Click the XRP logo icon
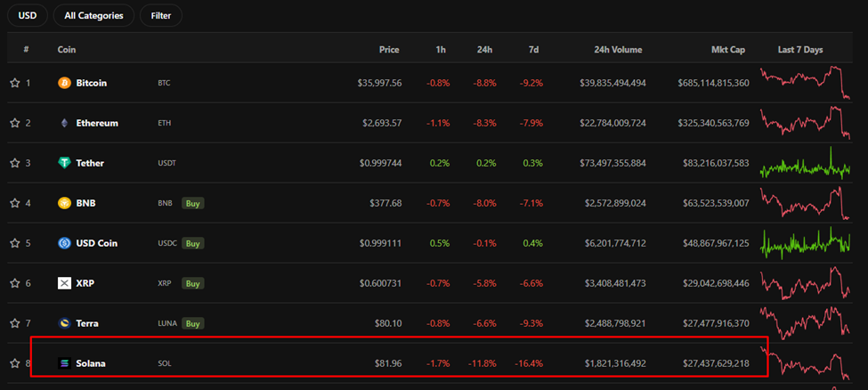 (64, 284)
